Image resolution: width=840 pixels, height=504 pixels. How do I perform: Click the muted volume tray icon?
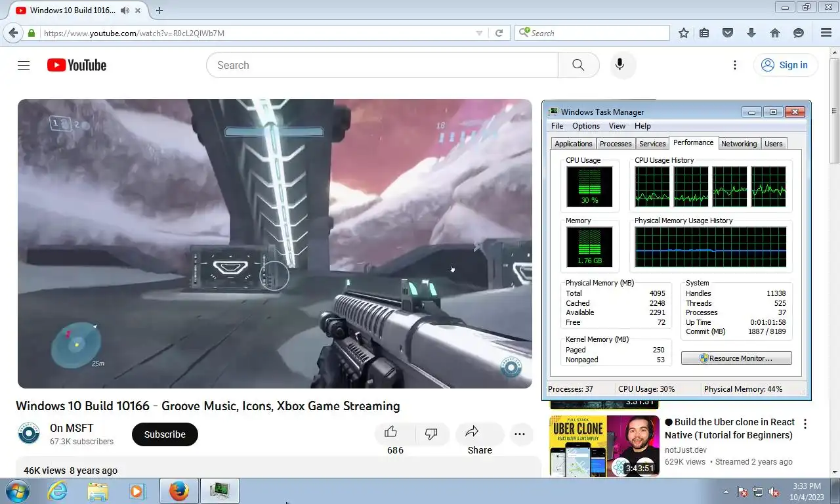tap(774, 492)
